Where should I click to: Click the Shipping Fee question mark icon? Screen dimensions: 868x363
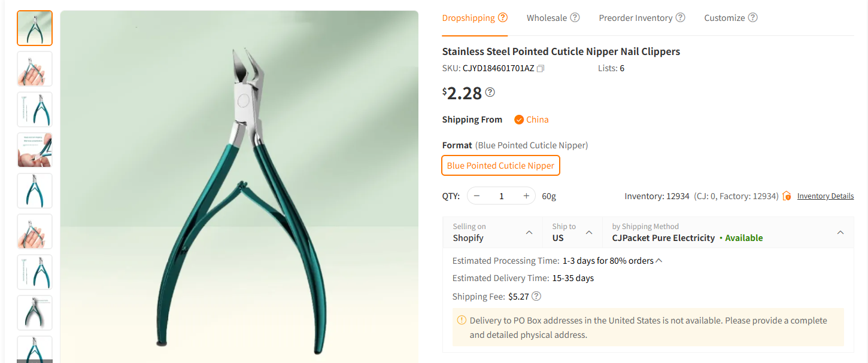point(536,295)
